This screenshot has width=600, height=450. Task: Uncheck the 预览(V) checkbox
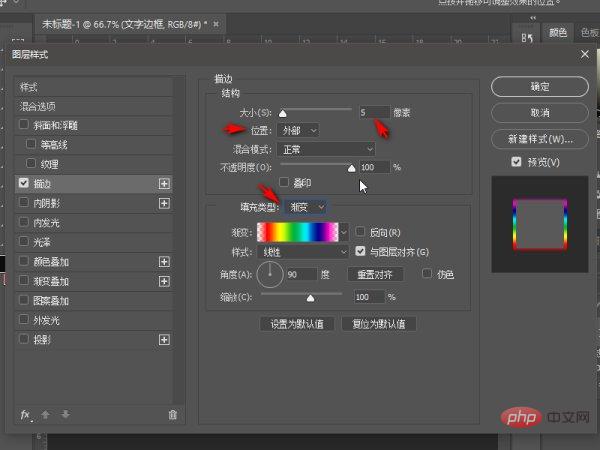[516, 162]
